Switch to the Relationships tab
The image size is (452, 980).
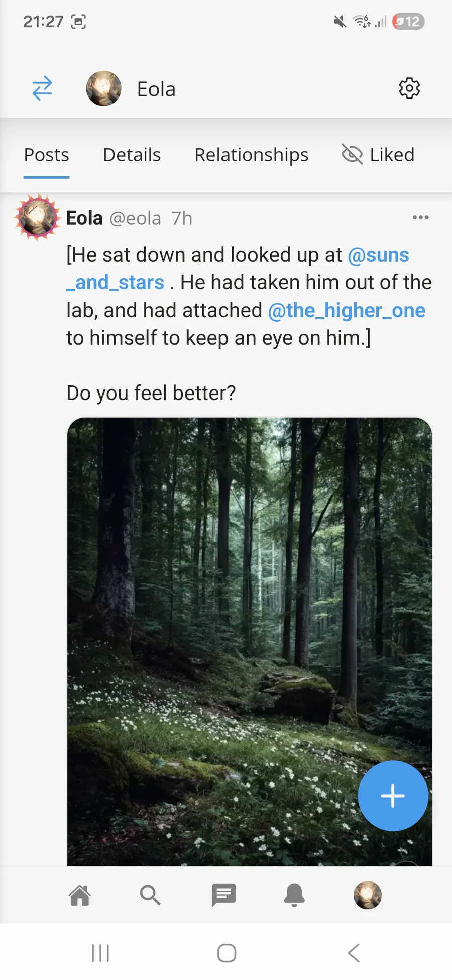pos(251,155)
